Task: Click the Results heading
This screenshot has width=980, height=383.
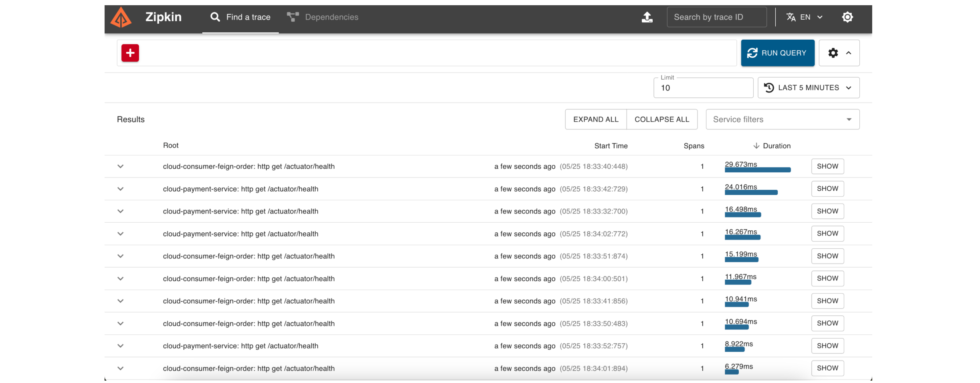Action: pos(131,119)
